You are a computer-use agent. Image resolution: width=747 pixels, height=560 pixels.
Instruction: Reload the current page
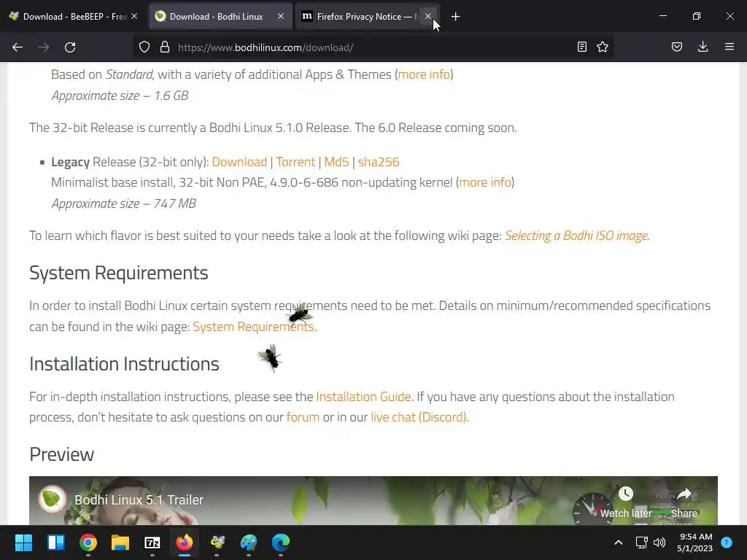click(70, 47)
